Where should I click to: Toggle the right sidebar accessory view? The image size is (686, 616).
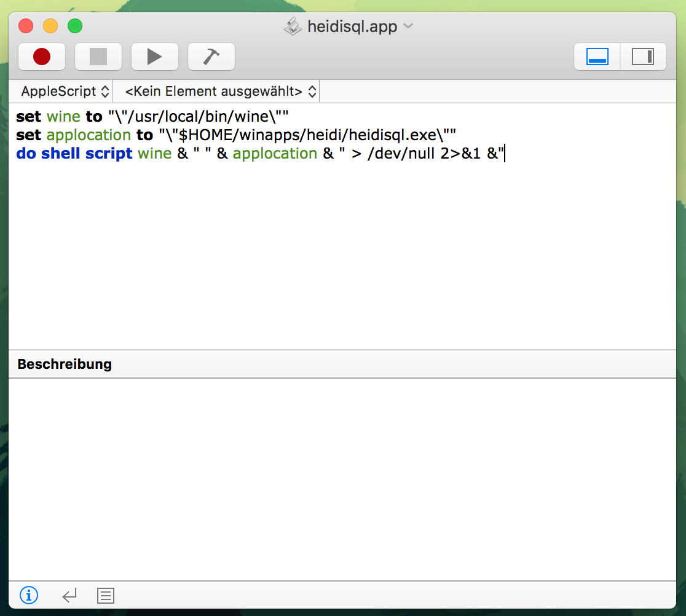643,56
